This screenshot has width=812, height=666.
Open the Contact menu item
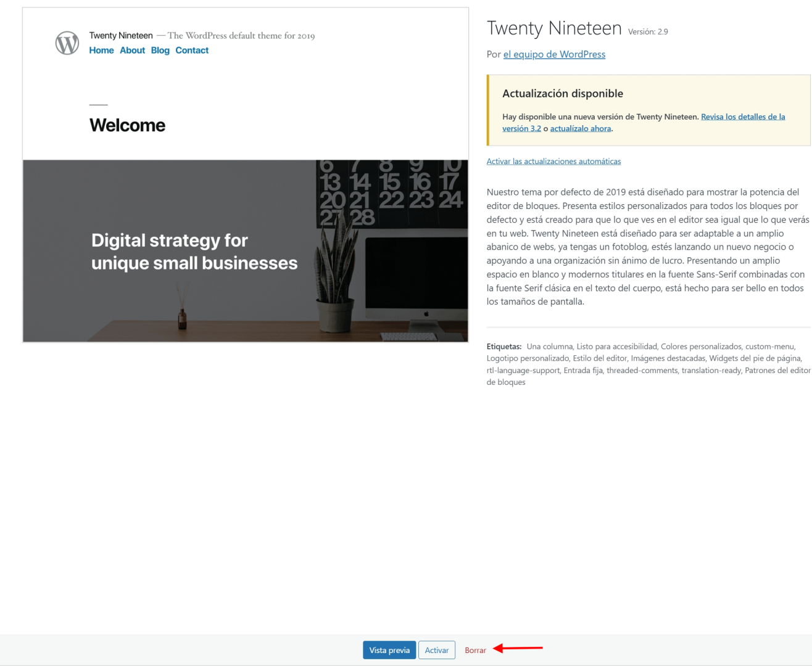pyautogui.click(x=192, y=51)
